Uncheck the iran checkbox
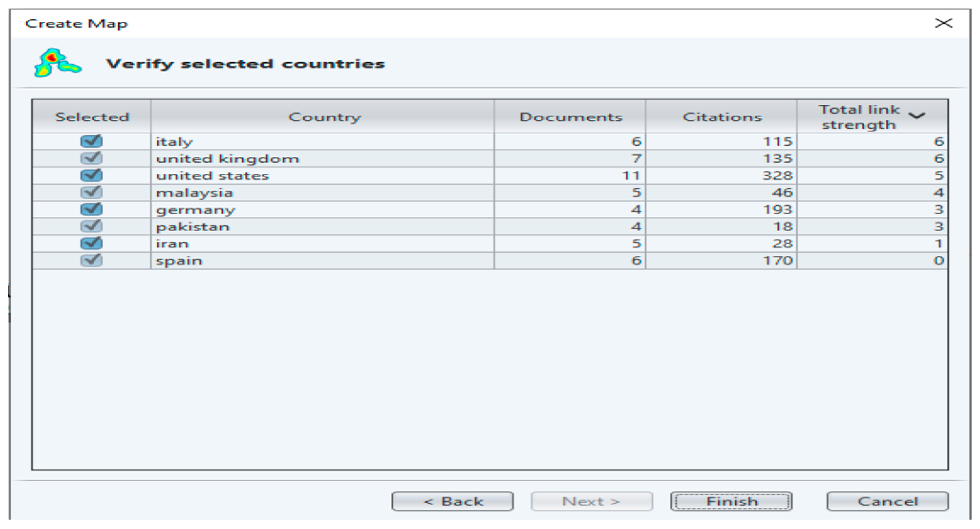 91,243
